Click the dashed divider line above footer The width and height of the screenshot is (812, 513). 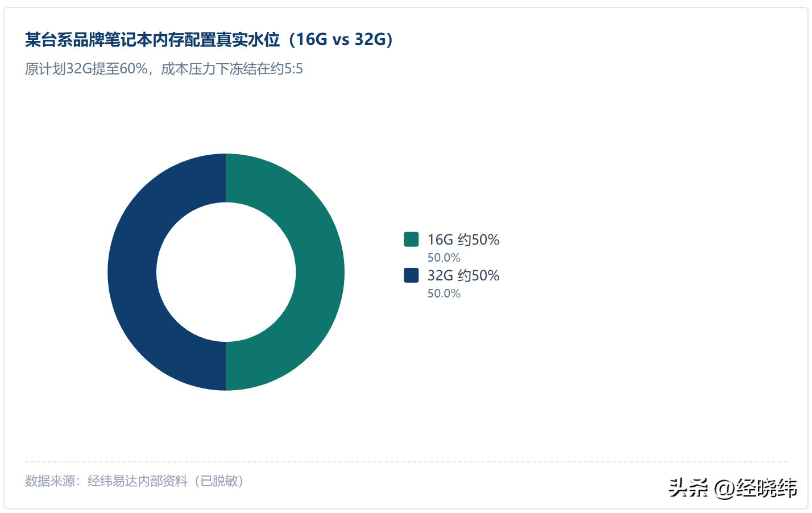(x=406, y=462)
